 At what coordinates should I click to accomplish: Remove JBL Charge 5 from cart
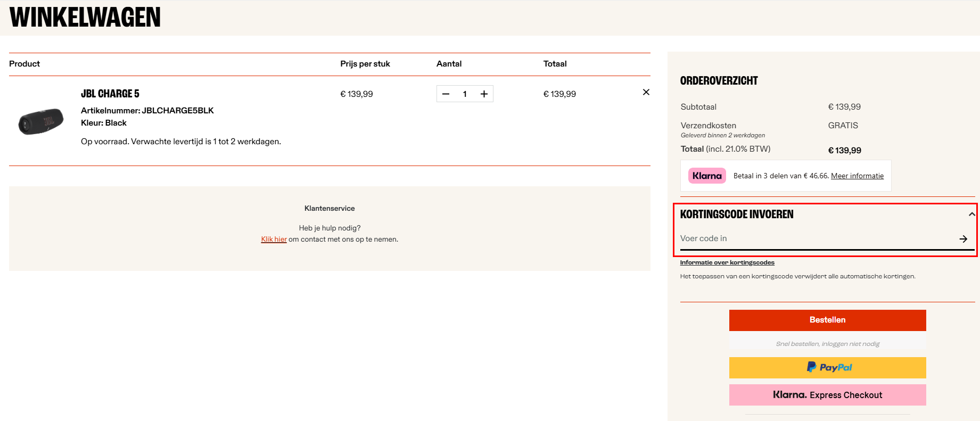click(646, 92)
